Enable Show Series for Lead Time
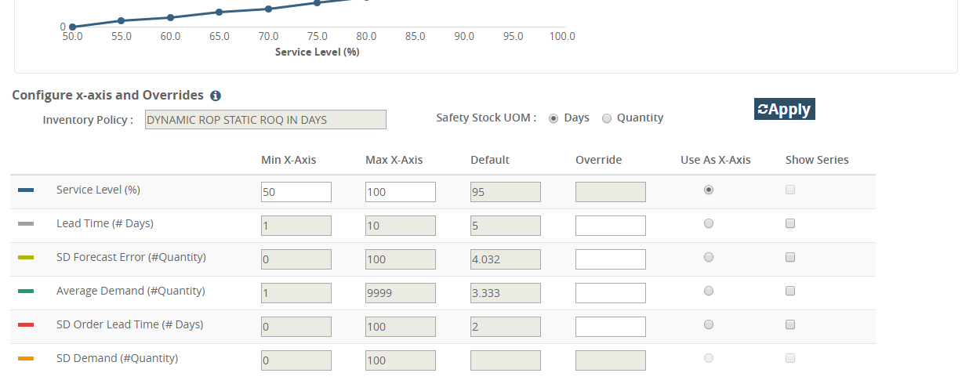Screen dimensions: 980x391 pyautogui.click(x=790, y=223)
